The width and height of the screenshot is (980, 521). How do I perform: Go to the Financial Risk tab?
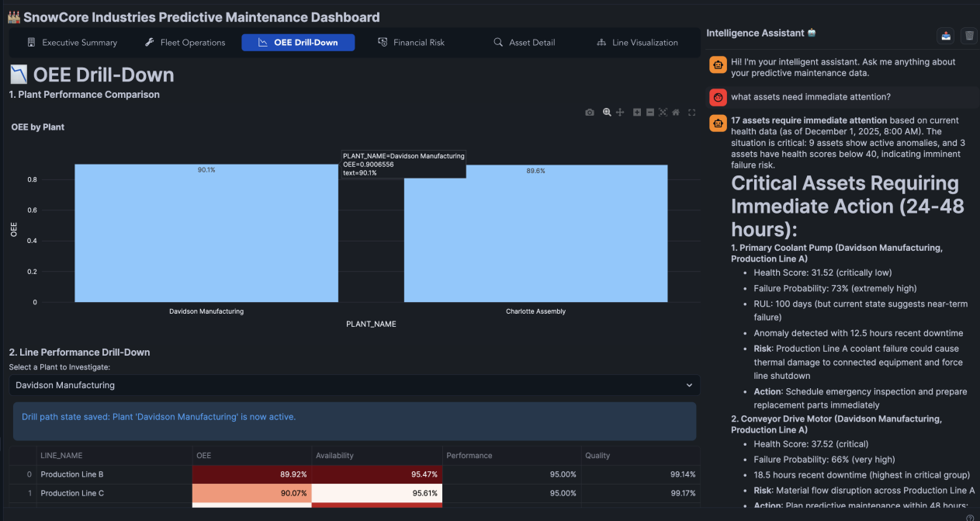pos(411,43)
